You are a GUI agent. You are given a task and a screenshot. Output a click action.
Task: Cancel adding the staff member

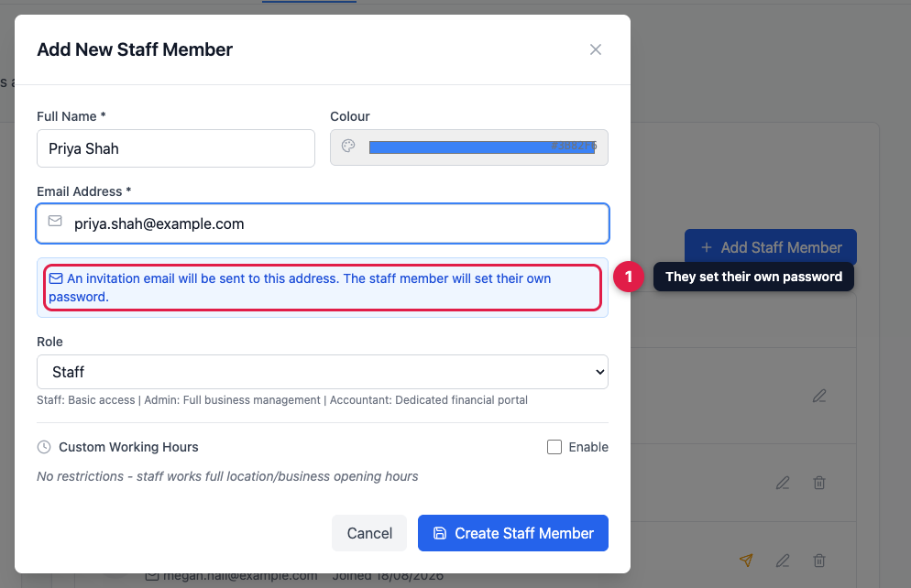pyautogui.click(x=369, y=533)
